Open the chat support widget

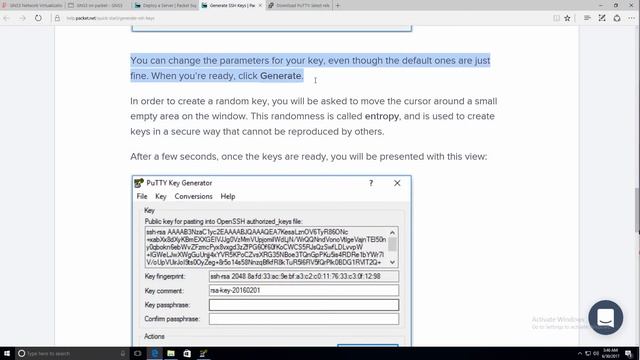(x=606, y=318)
